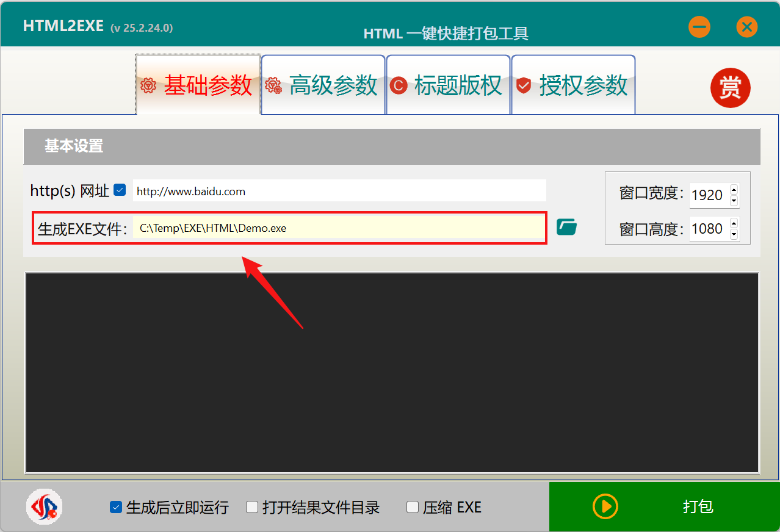Click the red 赏 reward icon
The width and height of the screenshot is (780, 532).
click(x=730, y=88)
